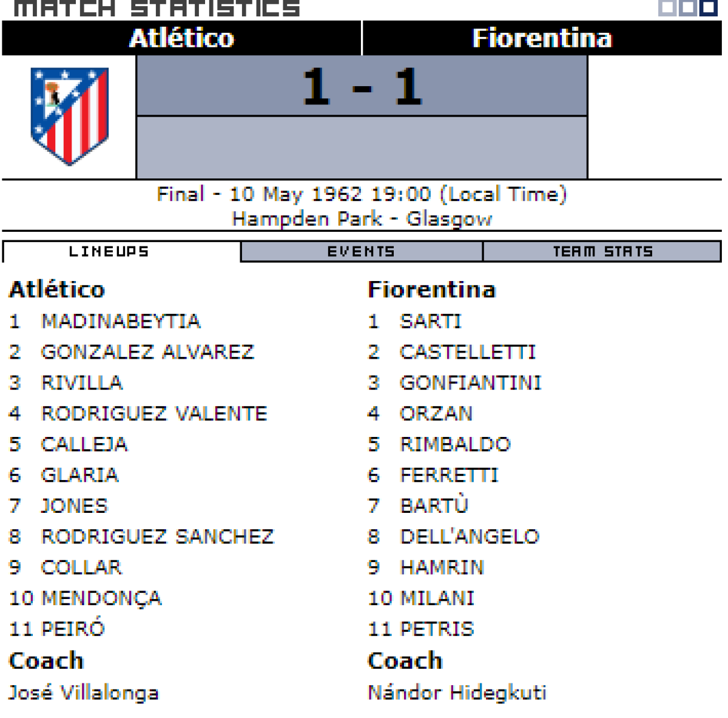The image size is (728, 718).
Task: Switch to the Events tab
Action: coord(362,251)
